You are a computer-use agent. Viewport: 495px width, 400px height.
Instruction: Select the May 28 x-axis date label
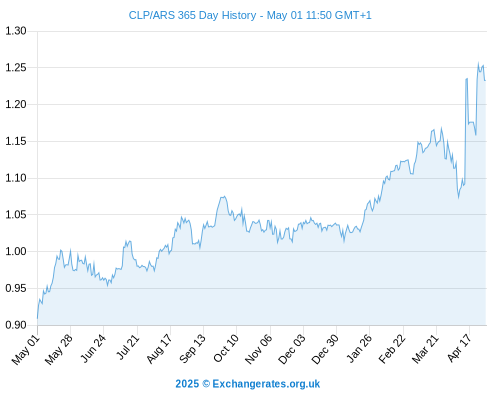click(59, 350)
